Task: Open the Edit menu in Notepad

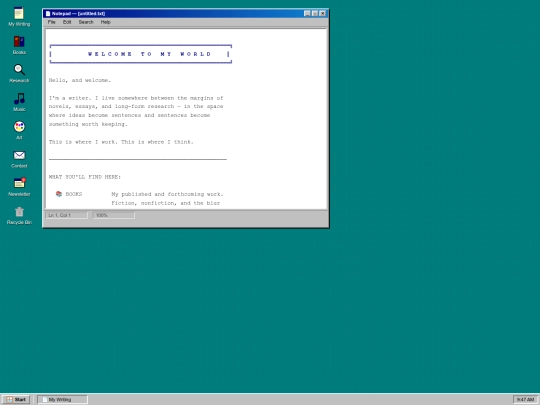Action: (67, 22)
